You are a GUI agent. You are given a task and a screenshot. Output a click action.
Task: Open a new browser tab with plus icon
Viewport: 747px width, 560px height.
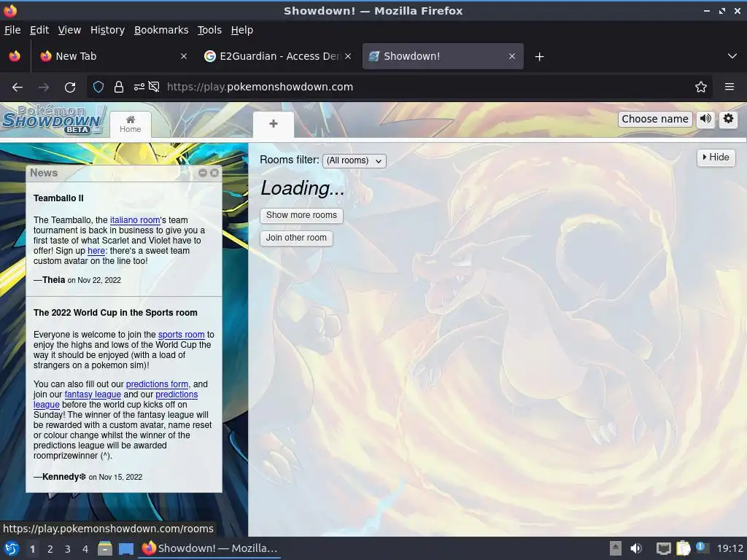539,57
